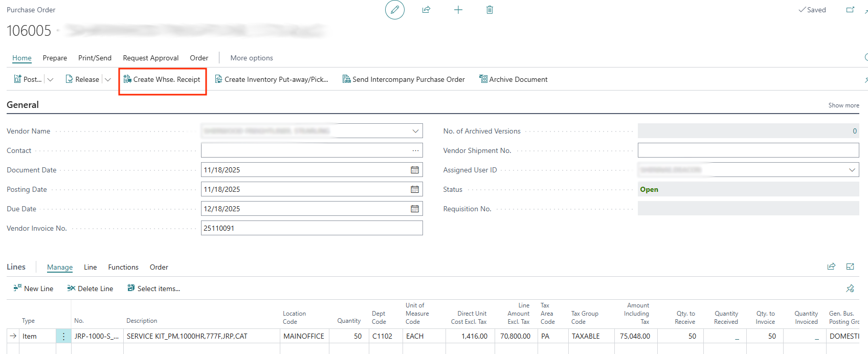Expand the Post button dropdown arrow
The height and width of the screenshot is (354, 868).
click(50, 79)
